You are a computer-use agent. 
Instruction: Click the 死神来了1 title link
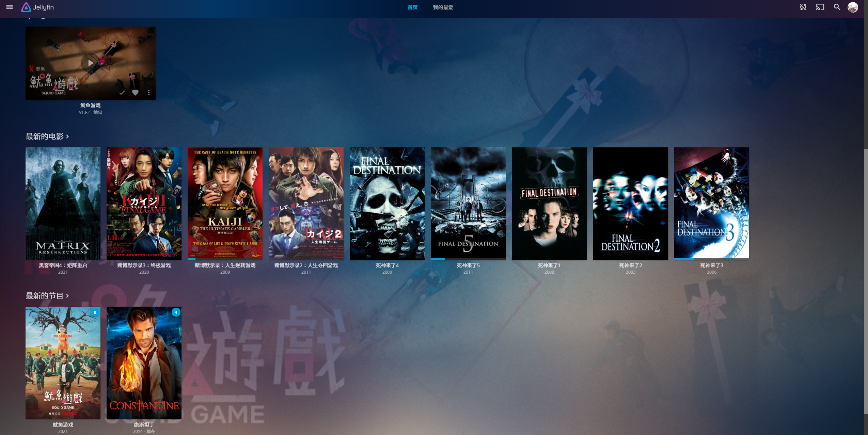(x=549, y=265)
